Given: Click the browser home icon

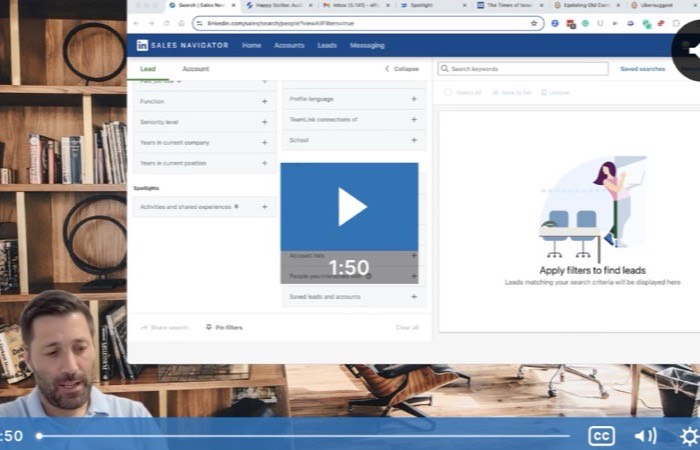Looking at the screenshot, I should tap(181, 23).
